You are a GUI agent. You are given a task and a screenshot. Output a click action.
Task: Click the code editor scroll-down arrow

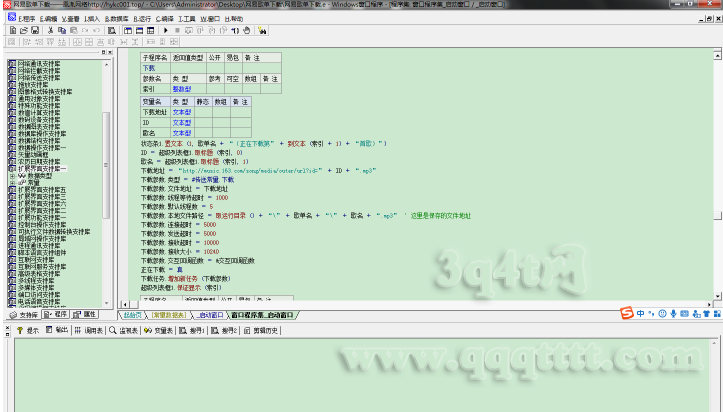click(x=717, y=296)
